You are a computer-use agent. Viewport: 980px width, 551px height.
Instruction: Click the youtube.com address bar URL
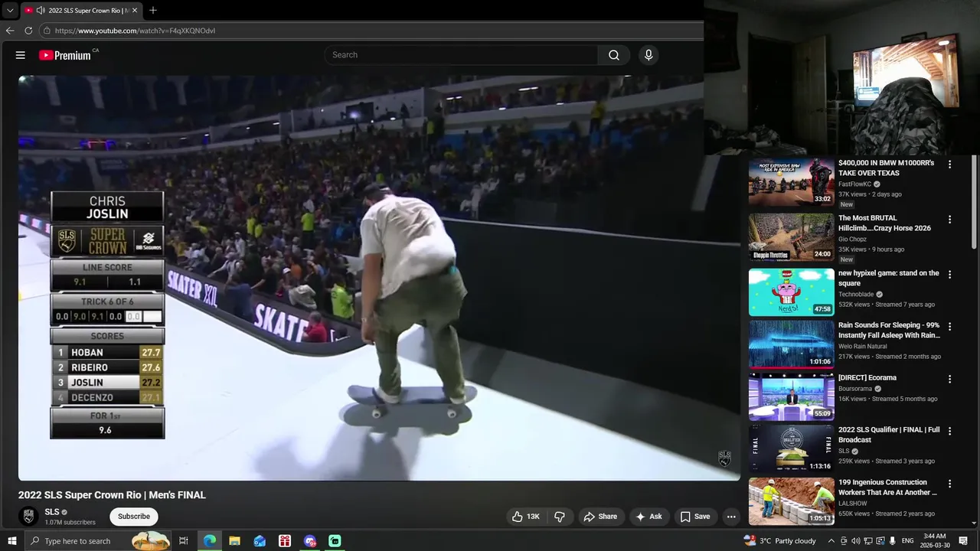point(135,31)
